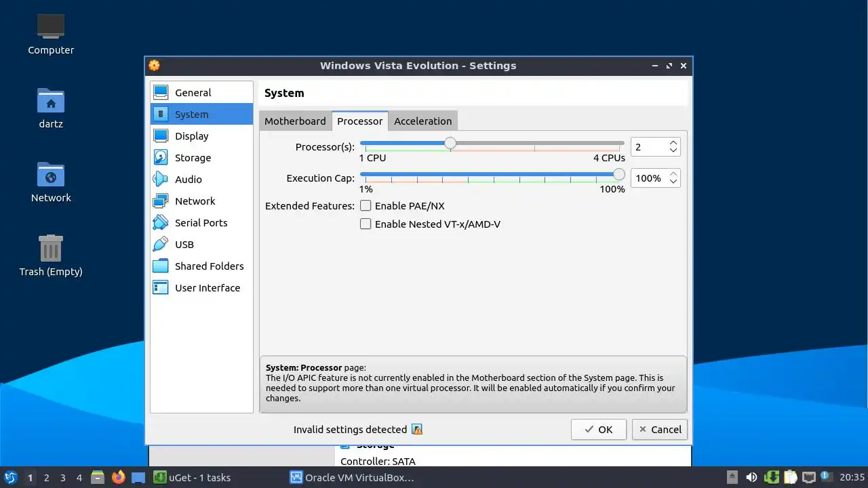
Task: Open the Network settings category
Action: [x=201, y=201]
